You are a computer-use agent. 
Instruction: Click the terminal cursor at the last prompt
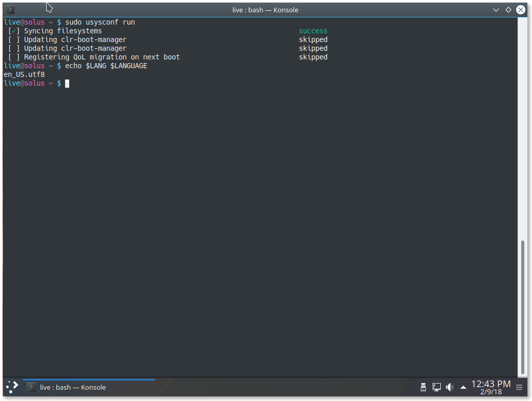[x=67, y=83]
